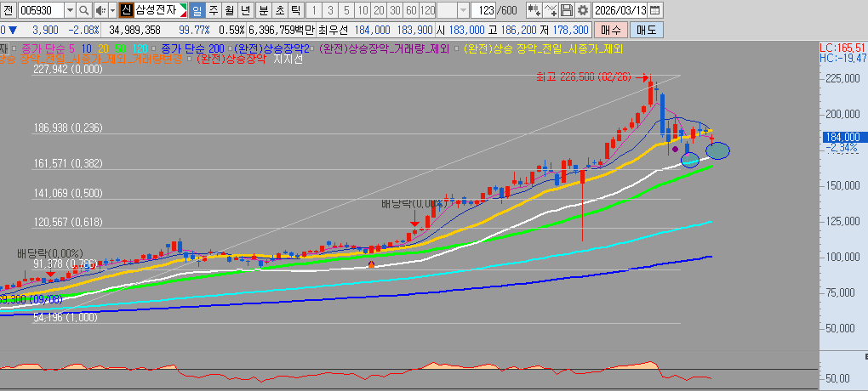
Task: Toggle the (완전)상승장악2 indicator checkbox
Action: [x=230, y=48]
